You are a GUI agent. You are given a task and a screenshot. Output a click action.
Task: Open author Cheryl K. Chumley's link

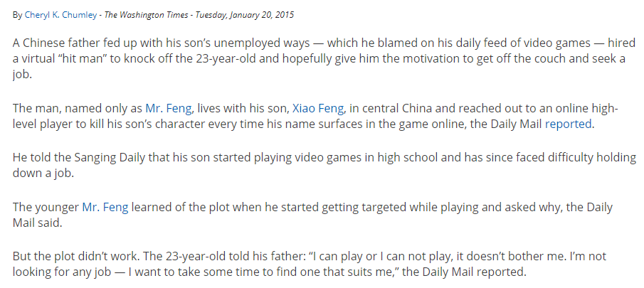point(60,15)
